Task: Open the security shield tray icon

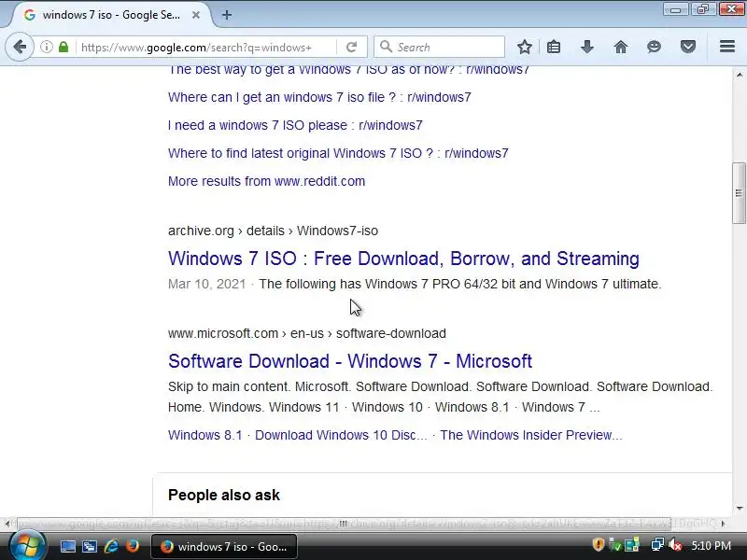Action: tap(598, 545)
